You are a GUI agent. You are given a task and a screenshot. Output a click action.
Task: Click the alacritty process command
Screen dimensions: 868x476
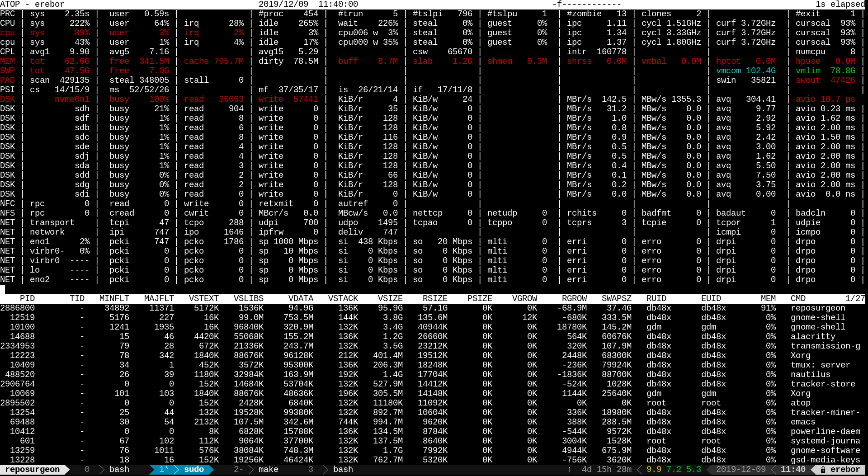[x=813, y=337]
